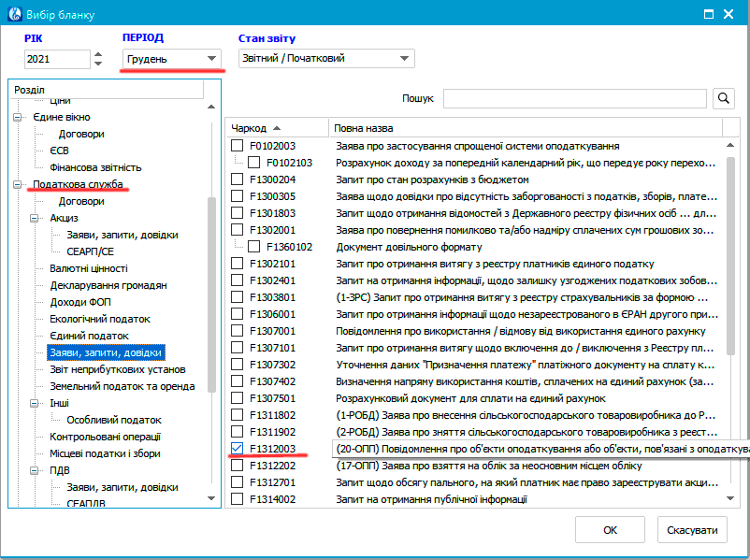Uncheck the F1312003 form checkbox

[238, 450]
